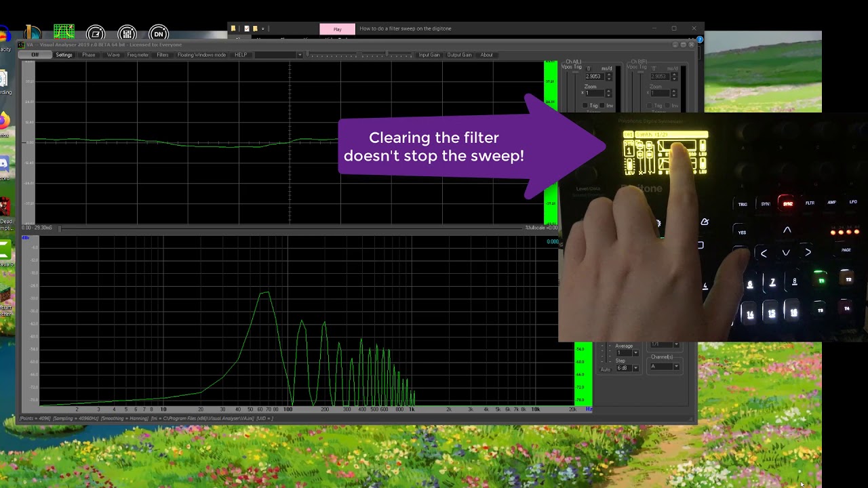Increase Ch A Zoom with up arrow

point(608,91)
